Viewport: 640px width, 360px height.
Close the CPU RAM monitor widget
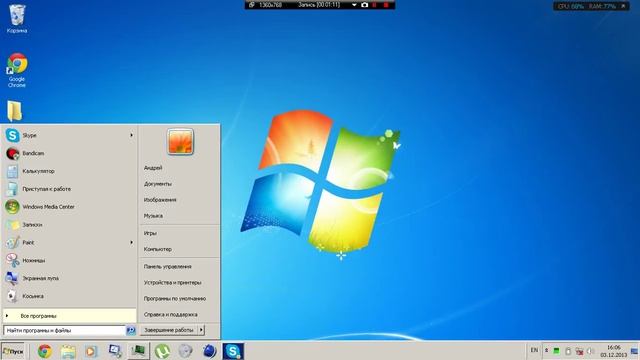[x=623, y=6]
